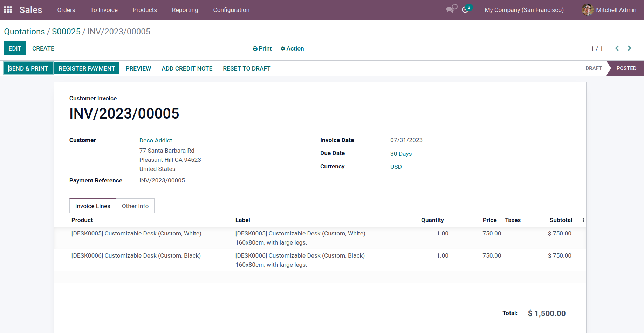Open the Reporting menu
Image resolution: width=644 pixels, height=333 pixels.
pyautogui.click(x=185, y=10)
